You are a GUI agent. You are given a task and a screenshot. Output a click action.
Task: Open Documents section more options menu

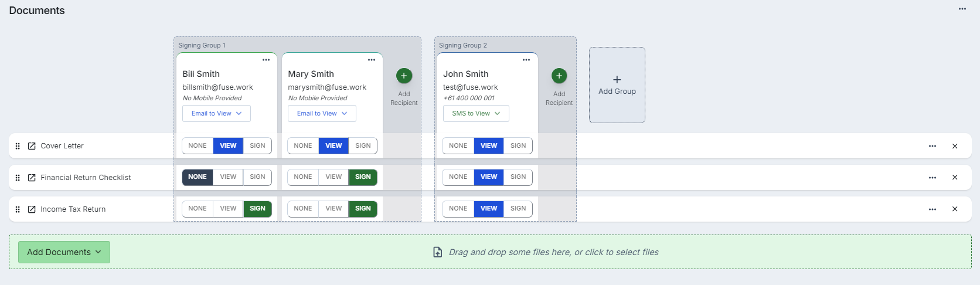click(962, 9)
